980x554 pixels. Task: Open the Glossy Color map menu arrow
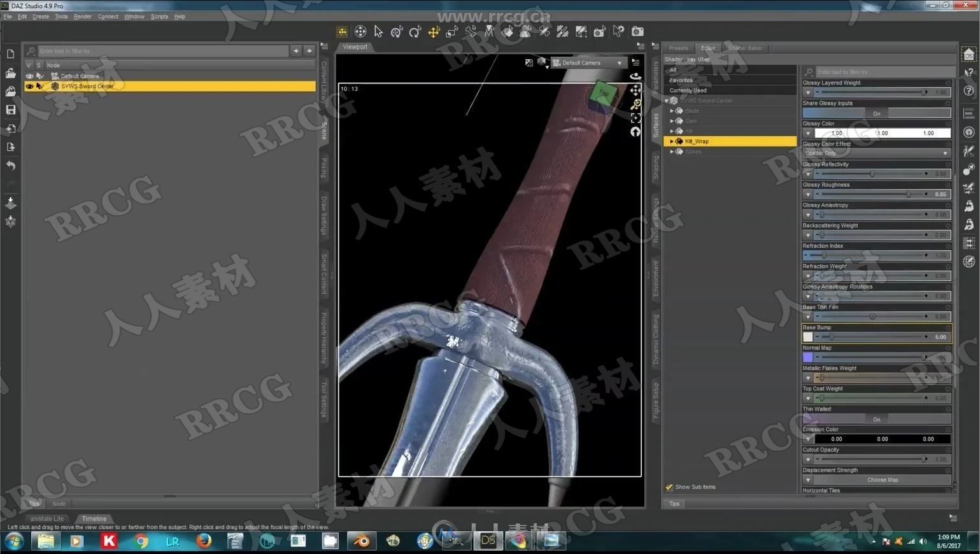point(808,133)
